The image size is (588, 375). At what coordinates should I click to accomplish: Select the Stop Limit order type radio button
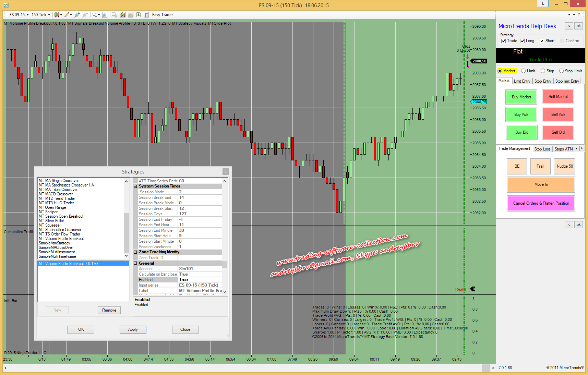tap(561, 71)
